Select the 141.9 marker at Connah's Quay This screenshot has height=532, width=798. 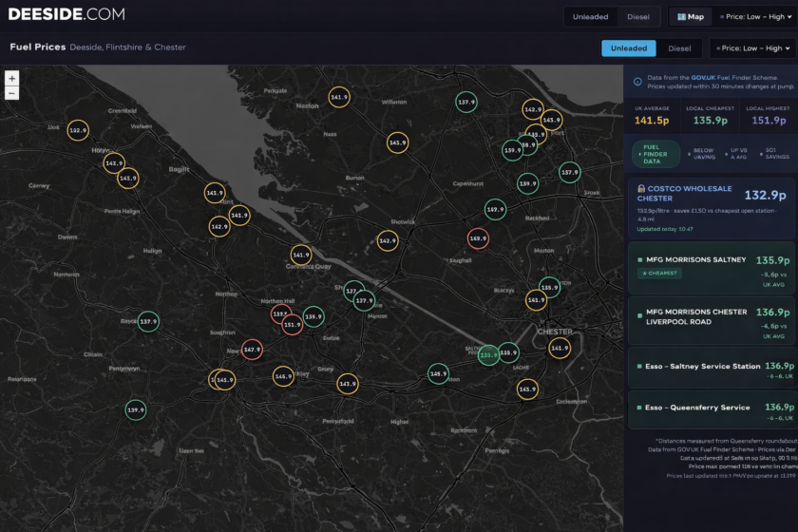(301, 255)
